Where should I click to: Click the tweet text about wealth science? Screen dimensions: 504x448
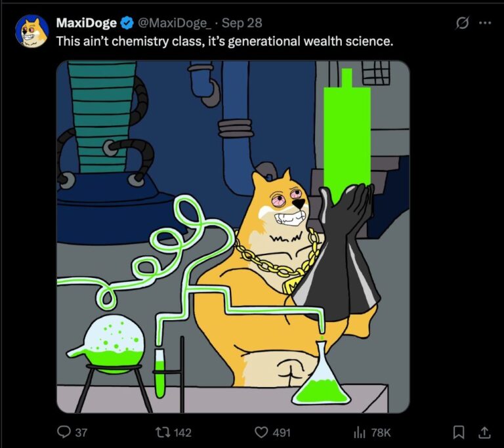click(x=224, y=41)
